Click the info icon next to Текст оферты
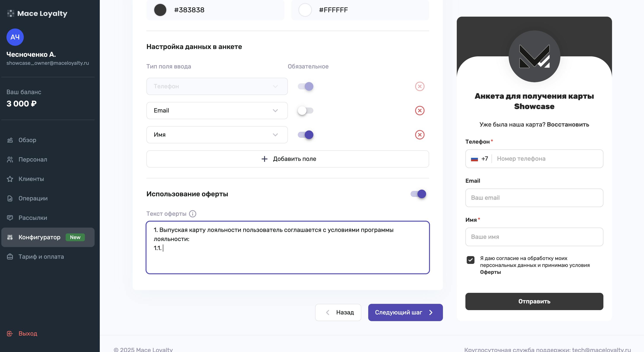Screen dimensions: 644x352 192,214
